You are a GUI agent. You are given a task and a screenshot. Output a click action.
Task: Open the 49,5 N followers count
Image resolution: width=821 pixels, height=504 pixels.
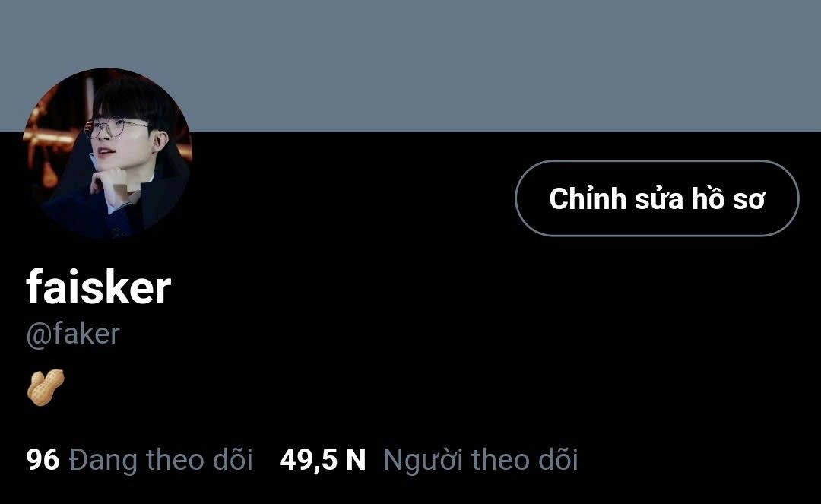(x=322, y=459)
